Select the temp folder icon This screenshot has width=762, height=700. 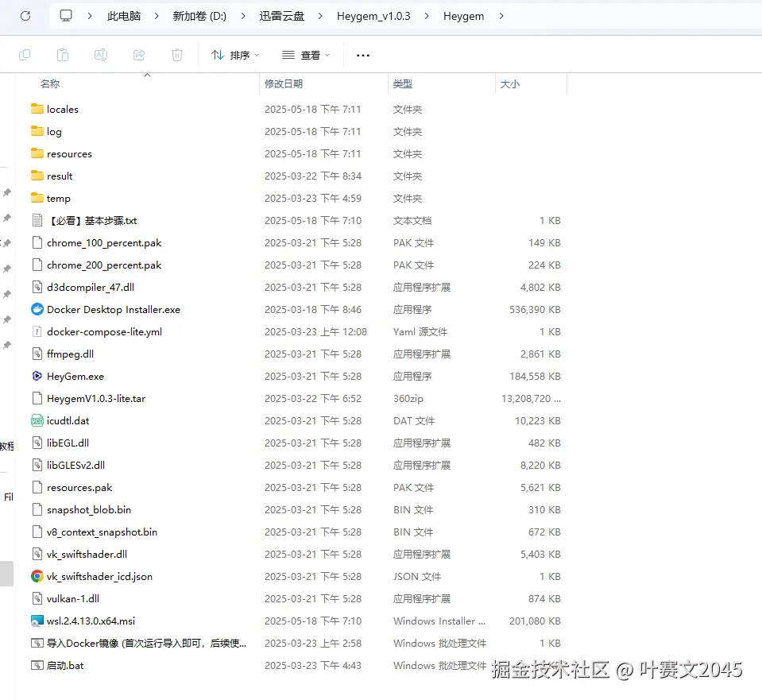click(x=37, y=198)
